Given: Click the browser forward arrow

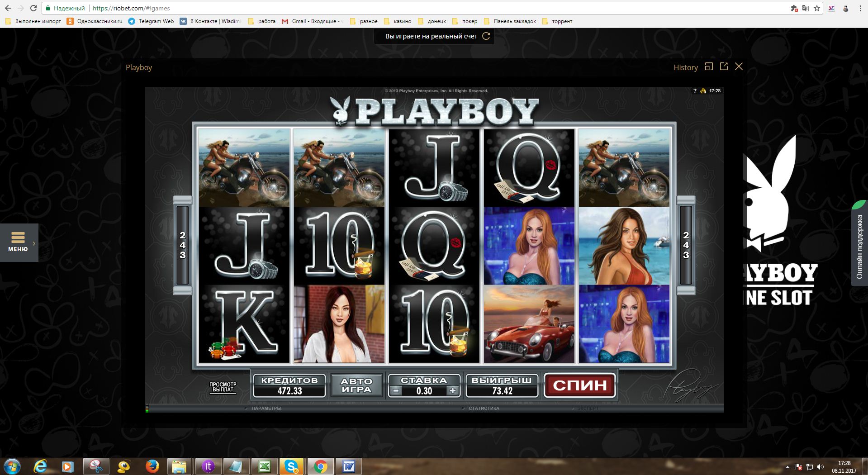Looking at the screenshot, I should pos(21,8).
